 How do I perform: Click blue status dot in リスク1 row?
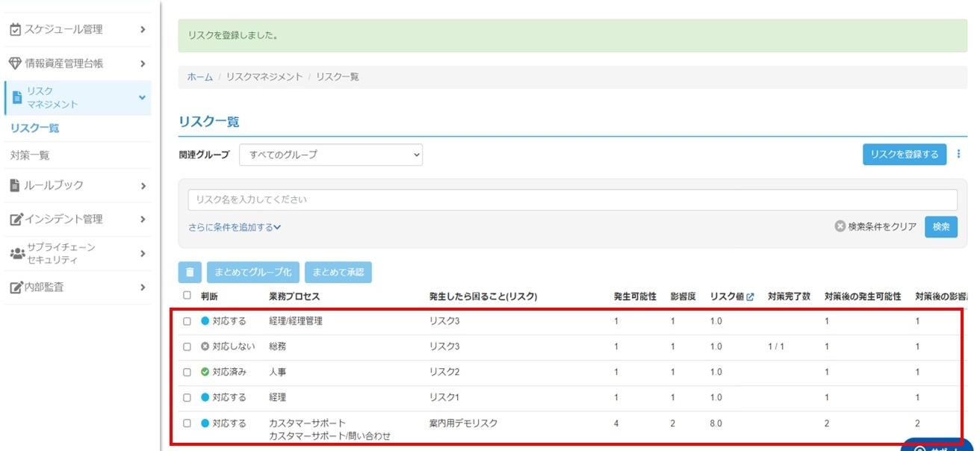click(x=205, y=397)
